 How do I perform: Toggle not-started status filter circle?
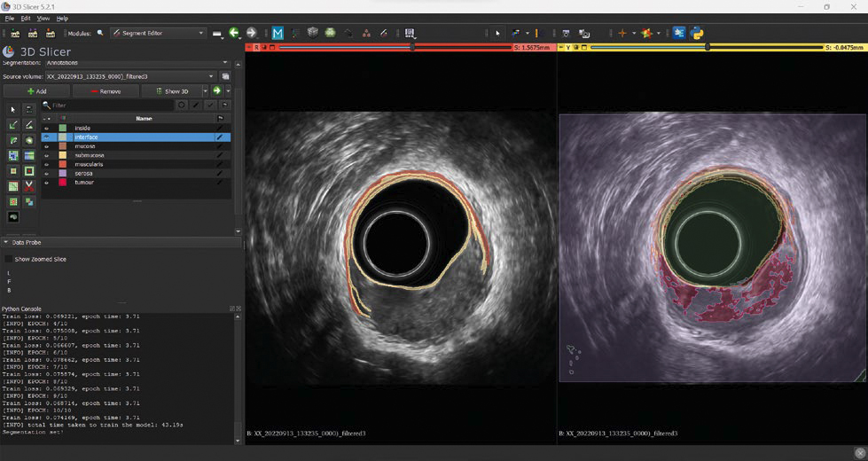click(x=182, y=105)
